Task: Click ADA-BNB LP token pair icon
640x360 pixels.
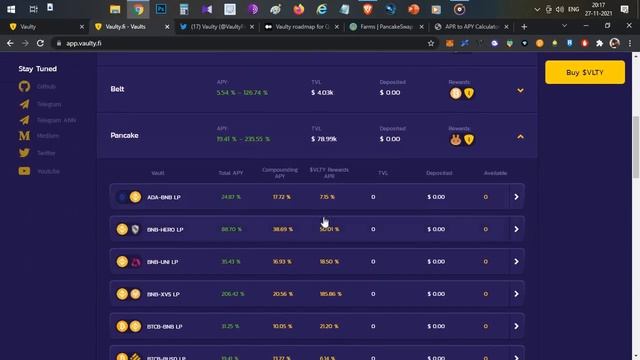Action: (x=129, y=197)
